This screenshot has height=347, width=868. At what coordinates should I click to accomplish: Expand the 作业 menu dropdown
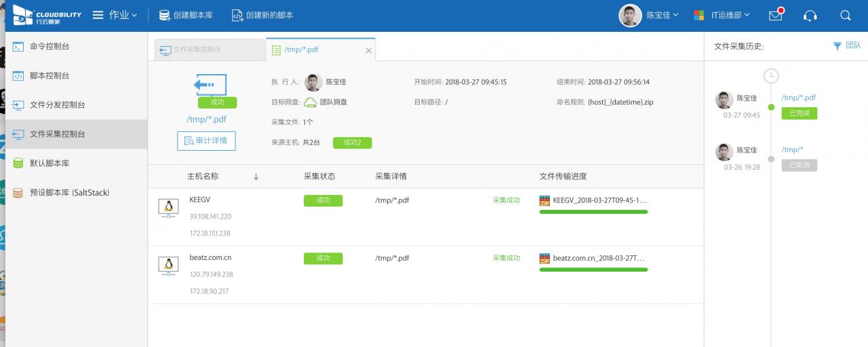click(x=115, y=15)
